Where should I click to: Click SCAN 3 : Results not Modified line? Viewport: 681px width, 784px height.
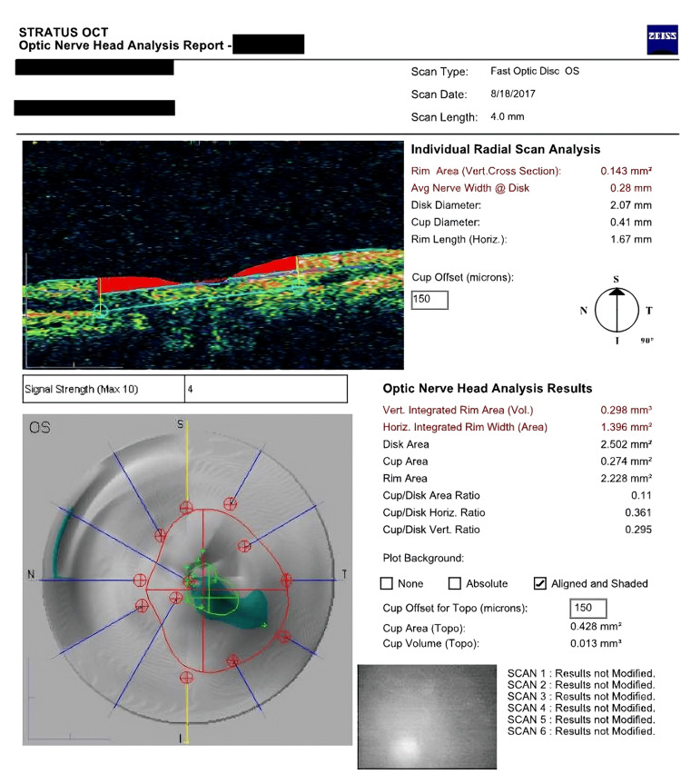(x=581, y=697)
